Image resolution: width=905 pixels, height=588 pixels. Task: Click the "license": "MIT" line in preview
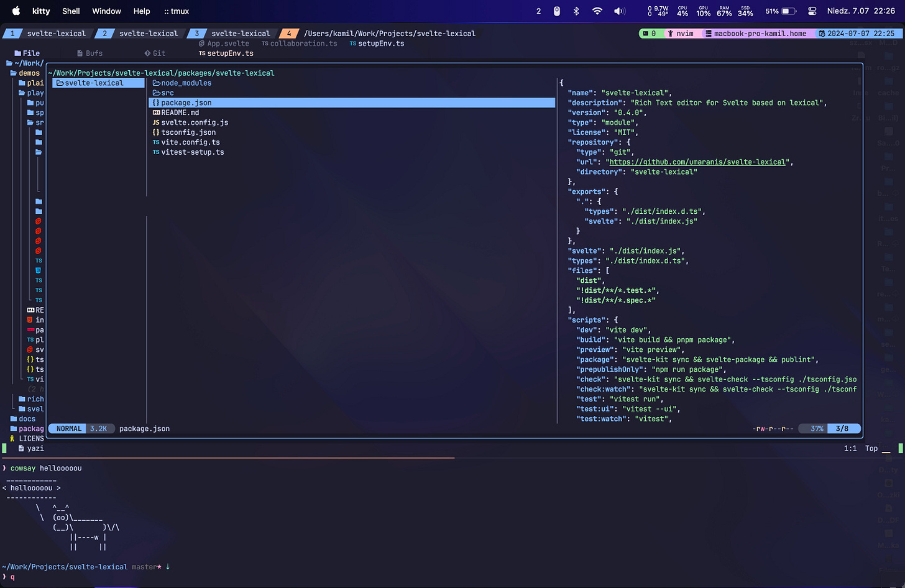[602, 132]
